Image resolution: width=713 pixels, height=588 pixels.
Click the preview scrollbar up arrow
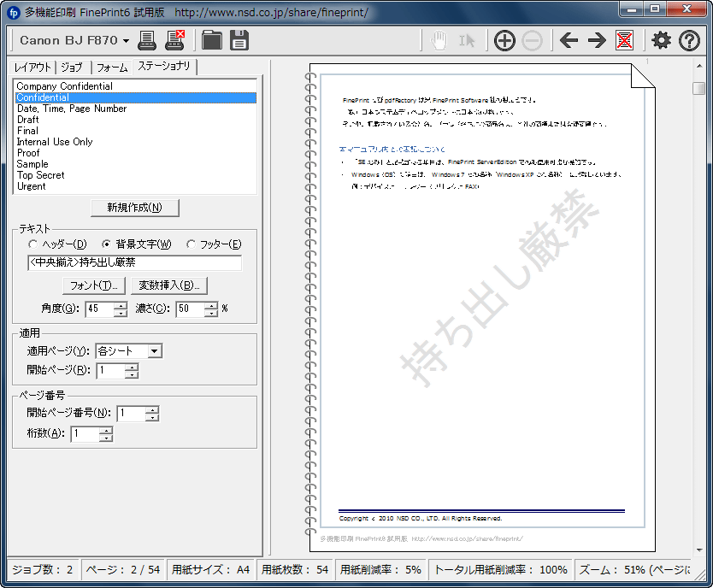coord(699,67)
